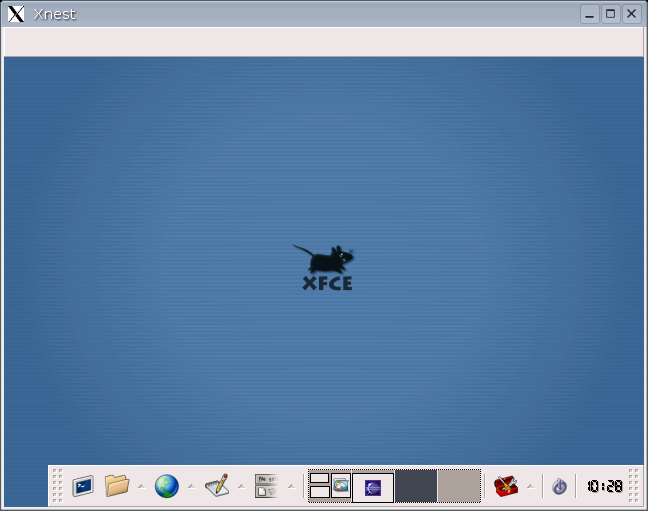Viewport: 648px width, 511px height.
Task: Launch the web browser globe icon
Action: tap(167, 486)
